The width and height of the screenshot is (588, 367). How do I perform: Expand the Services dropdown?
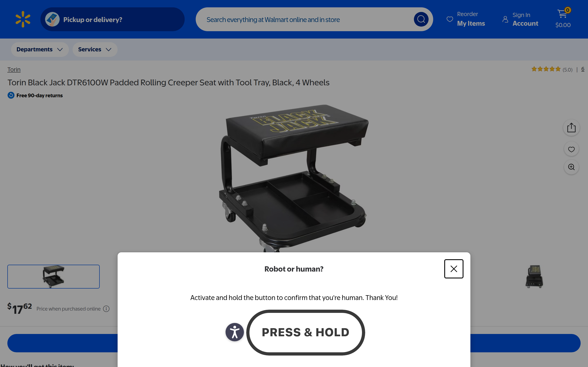click(95, 50)
